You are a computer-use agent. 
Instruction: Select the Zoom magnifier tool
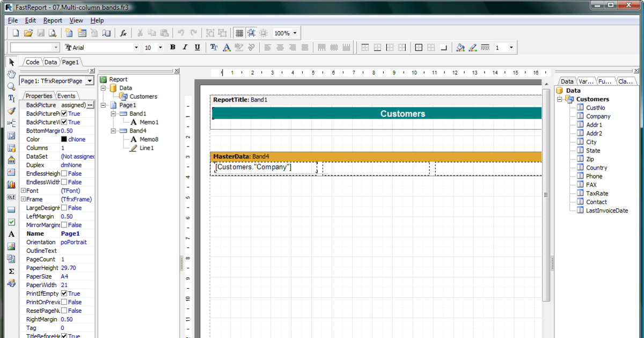click(x=11, y=86)
